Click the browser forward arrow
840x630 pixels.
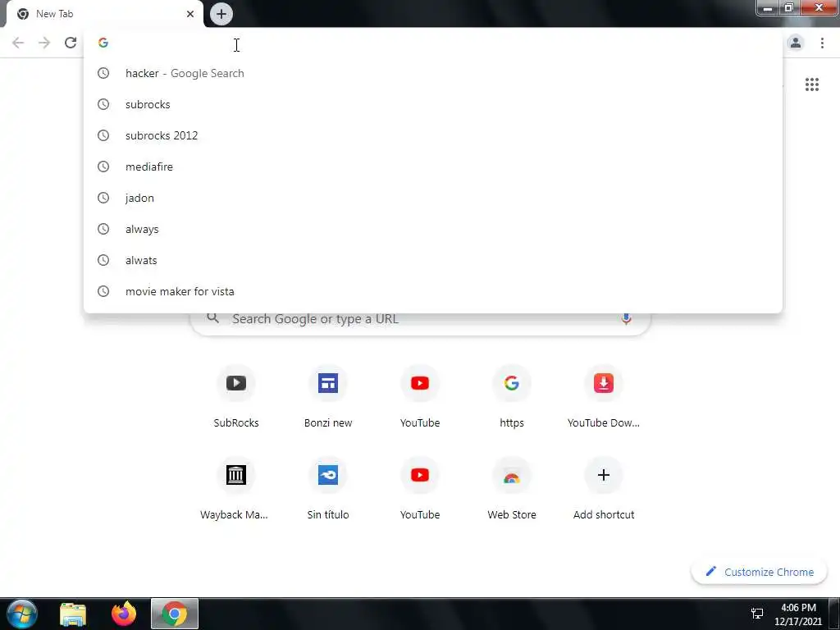pyautogui.click(x=44, y=43)
